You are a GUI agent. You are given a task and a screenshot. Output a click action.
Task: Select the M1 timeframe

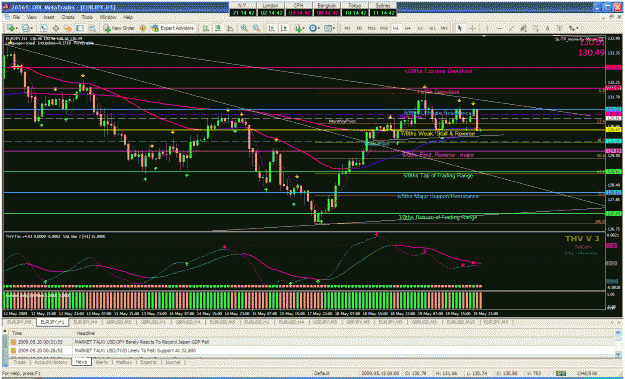tap(348, 28)
